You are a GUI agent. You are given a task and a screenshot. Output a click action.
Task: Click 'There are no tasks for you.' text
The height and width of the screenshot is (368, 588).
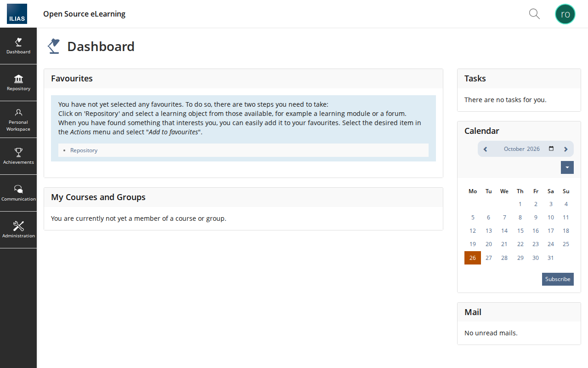(505, 100)
